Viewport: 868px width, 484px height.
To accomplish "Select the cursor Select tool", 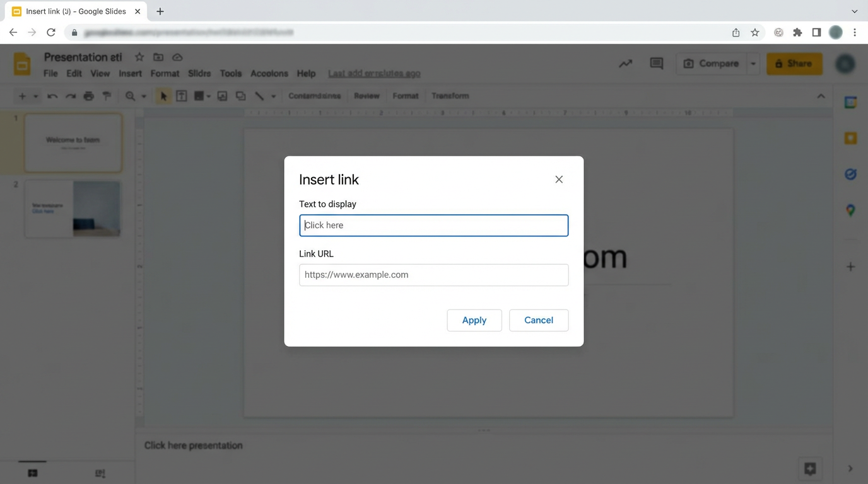I will [163, 96].
